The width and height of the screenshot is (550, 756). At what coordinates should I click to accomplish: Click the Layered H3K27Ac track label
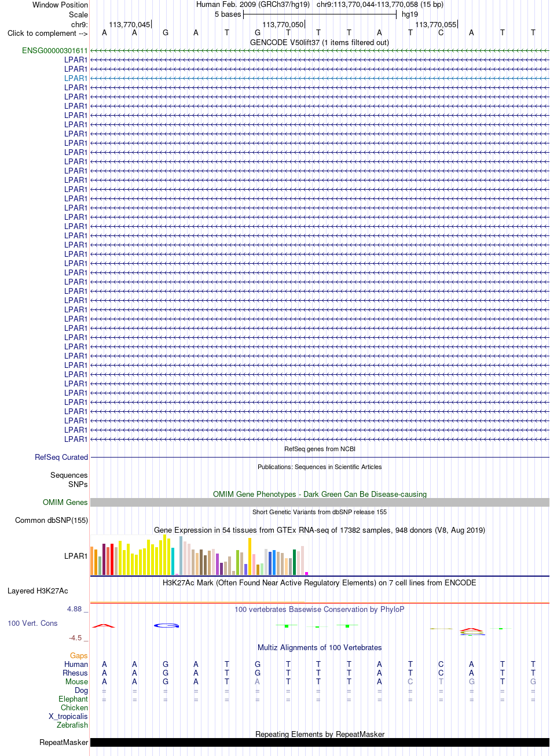(x=38, y=591)
